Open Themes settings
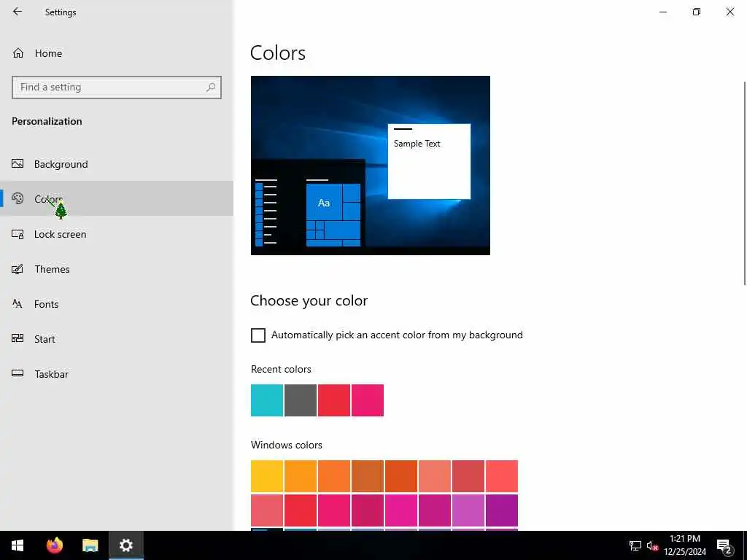Image resolution: width=747 pixels, height=560 pixels. [x=117, y=269]
